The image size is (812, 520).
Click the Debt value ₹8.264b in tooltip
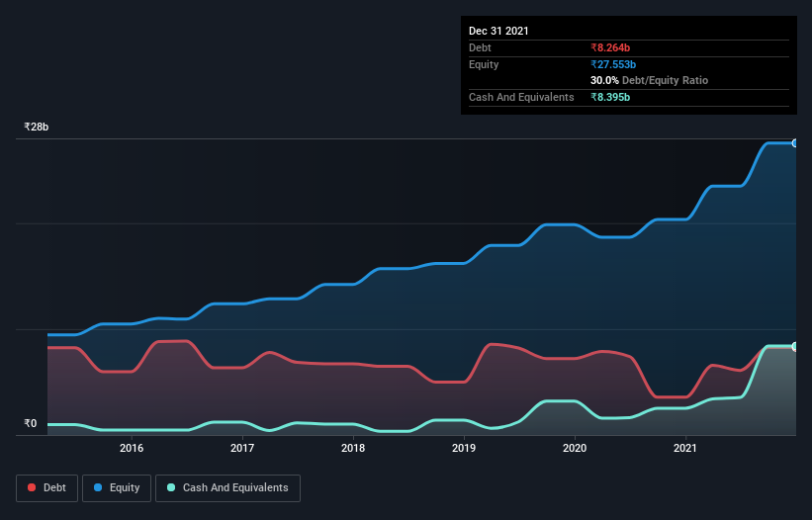click(x=610, y=47)
